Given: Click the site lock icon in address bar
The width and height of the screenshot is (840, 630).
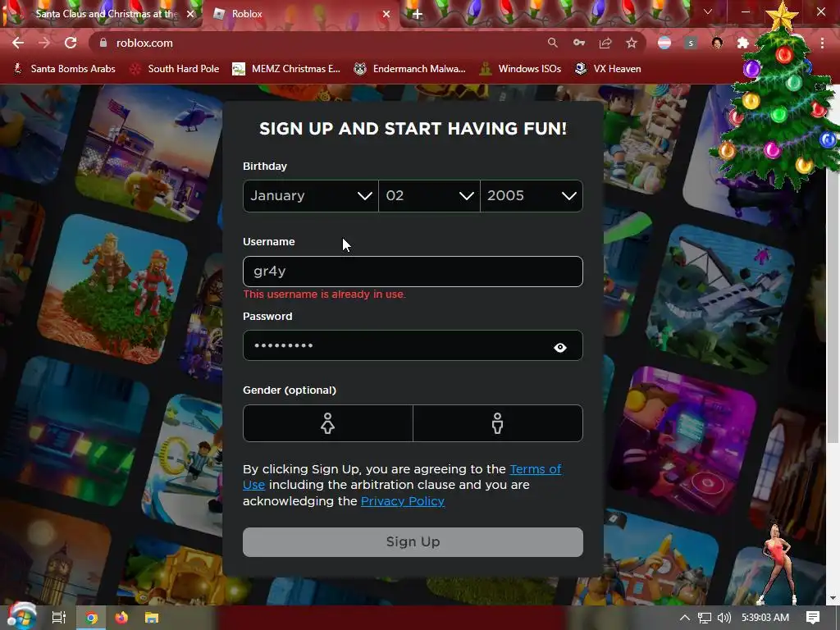Looking at the screenshot, I should click(103, 43).
